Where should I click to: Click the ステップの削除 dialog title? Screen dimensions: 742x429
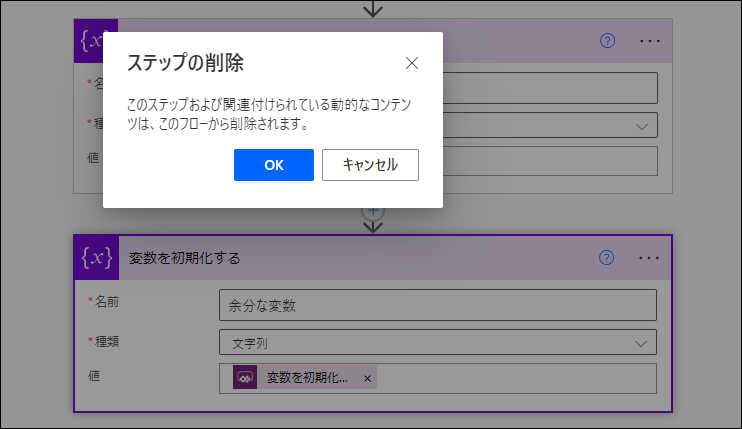point(185,63)
